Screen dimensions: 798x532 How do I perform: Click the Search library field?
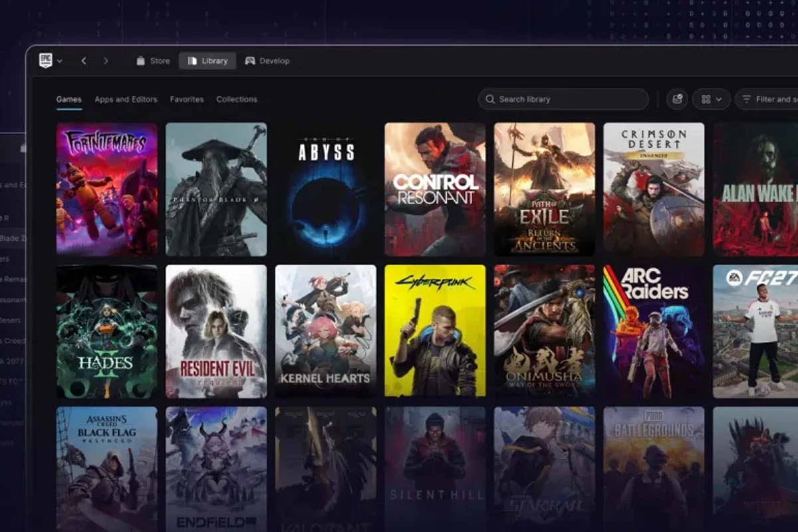tap(563, 99)
